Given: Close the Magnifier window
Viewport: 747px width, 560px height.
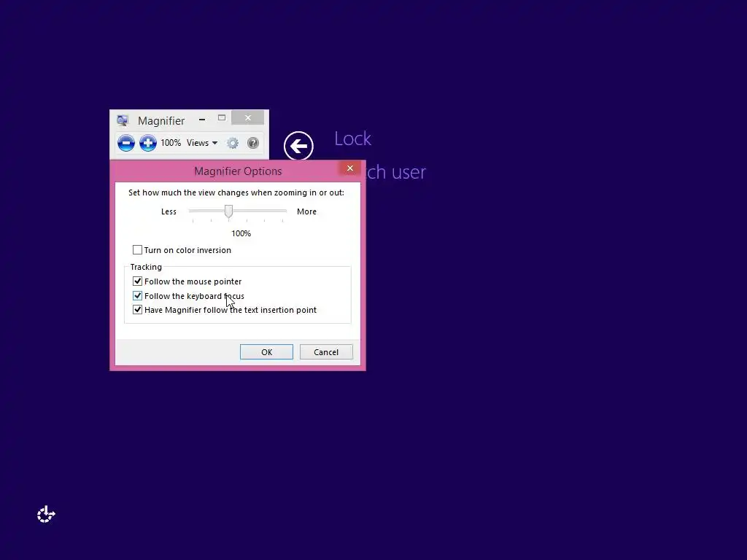Looking at the screenshot, I should tap(248, 117).
